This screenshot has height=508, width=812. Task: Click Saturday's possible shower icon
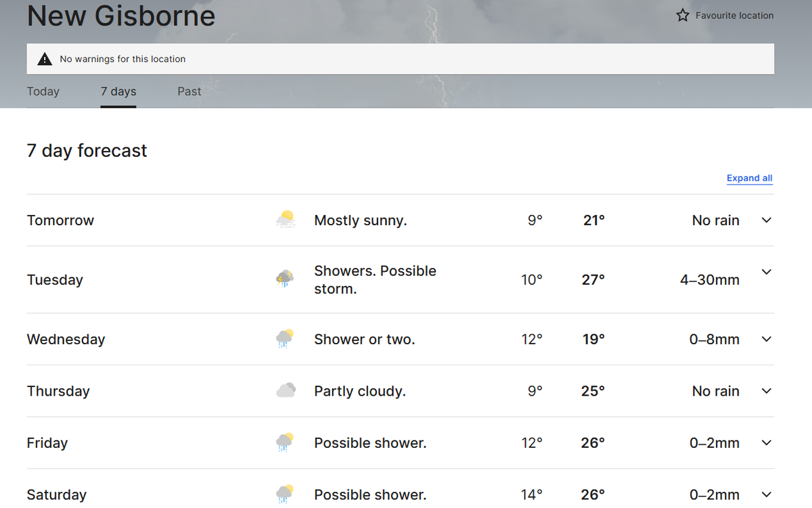click(x=285, y=494)
